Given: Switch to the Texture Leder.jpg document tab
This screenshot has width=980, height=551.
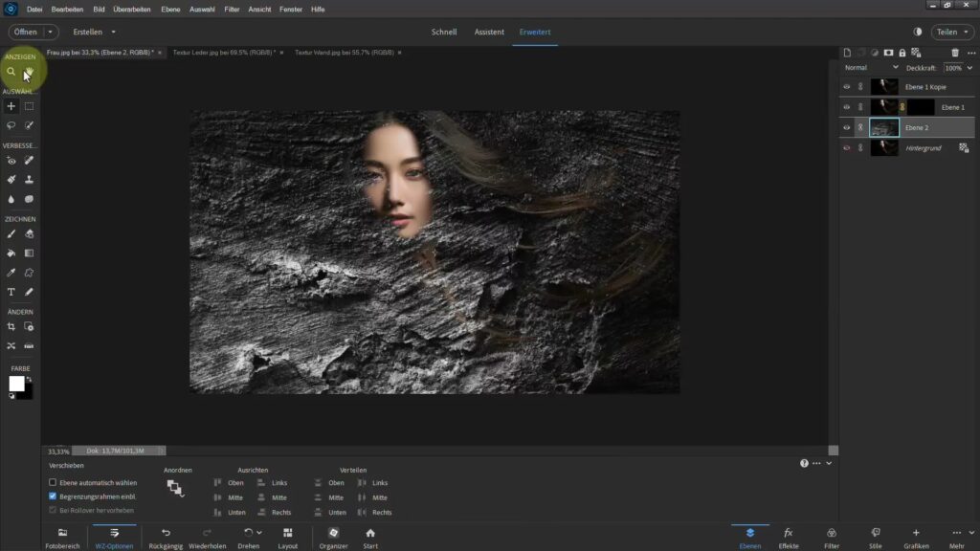Looking at the screenshot, I should 223,53.
